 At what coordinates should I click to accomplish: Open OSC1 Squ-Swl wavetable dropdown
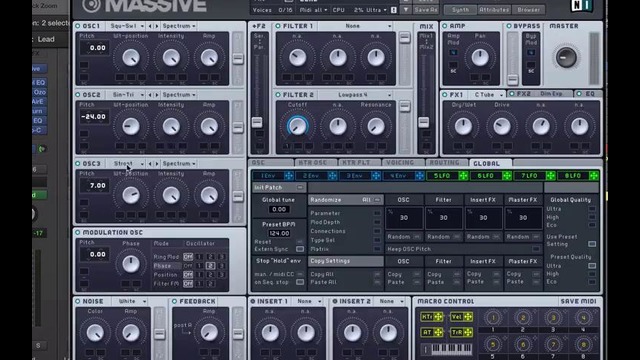[x=127, y=26]
